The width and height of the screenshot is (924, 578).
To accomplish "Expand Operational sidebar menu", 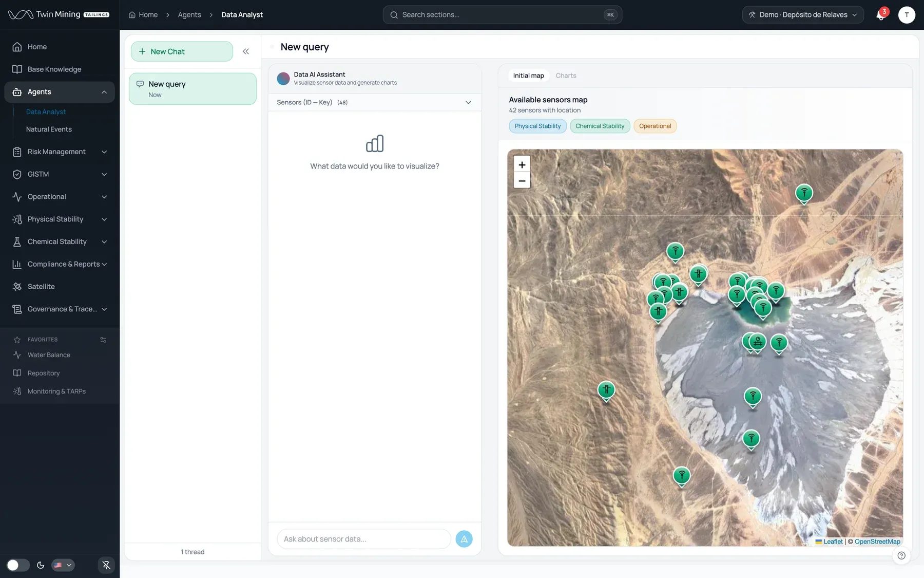I will click(60, 197).
